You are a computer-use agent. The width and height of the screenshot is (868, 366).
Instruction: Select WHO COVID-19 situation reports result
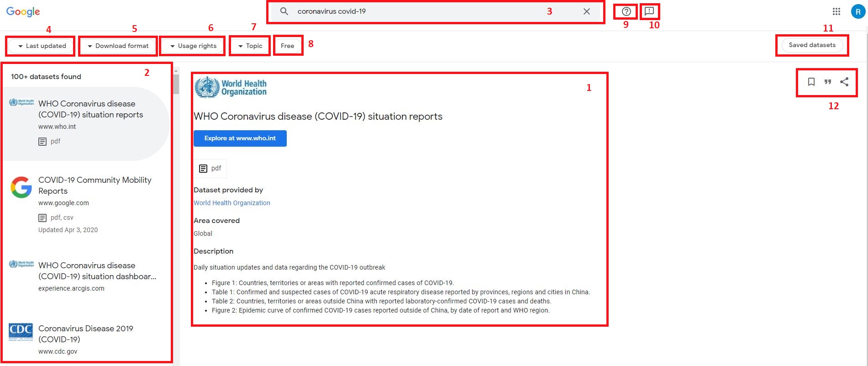tap(86, 123)
